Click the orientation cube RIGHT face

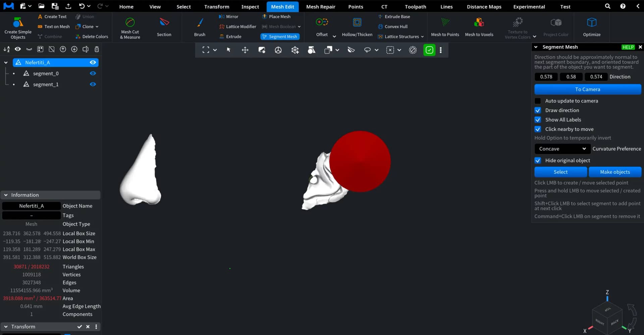click(x=600, y=322)
